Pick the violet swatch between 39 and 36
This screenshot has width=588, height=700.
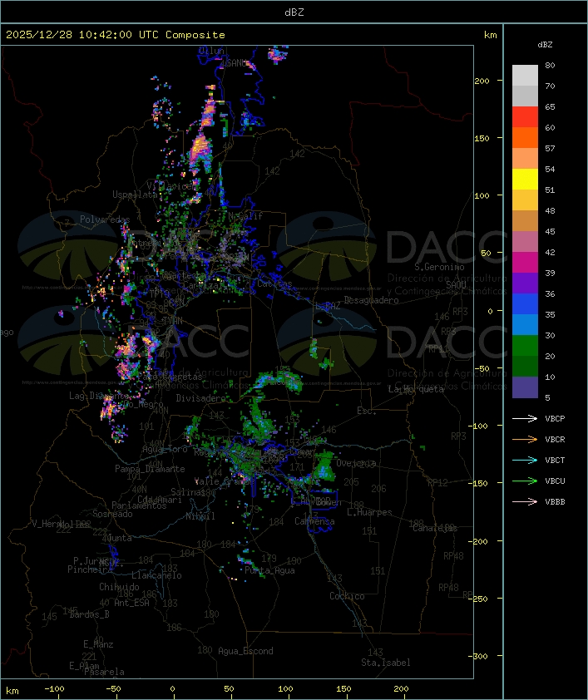click(x=525, y=283)
